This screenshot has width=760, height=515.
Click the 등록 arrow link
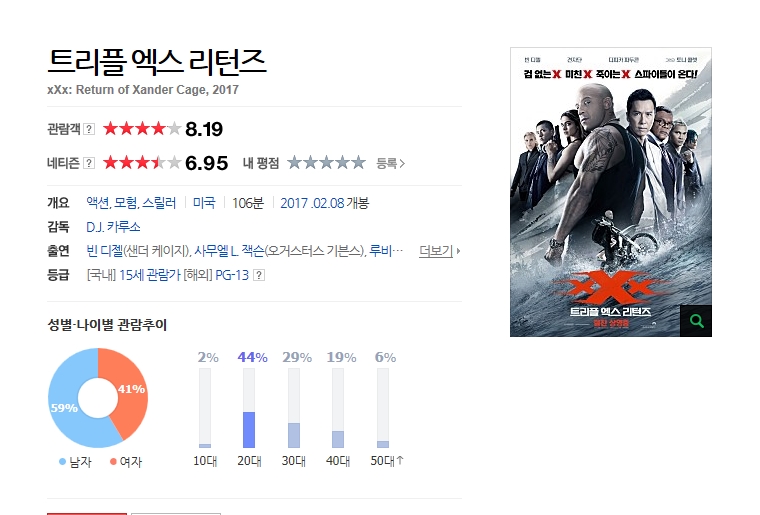click(x=391, y=164)
